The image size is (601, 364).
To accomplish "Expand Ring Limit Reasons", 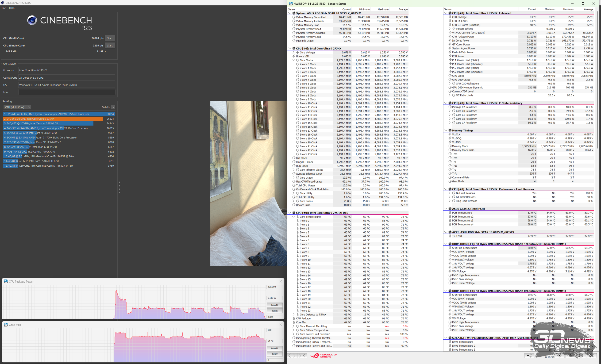I will [x=450, y=201].
